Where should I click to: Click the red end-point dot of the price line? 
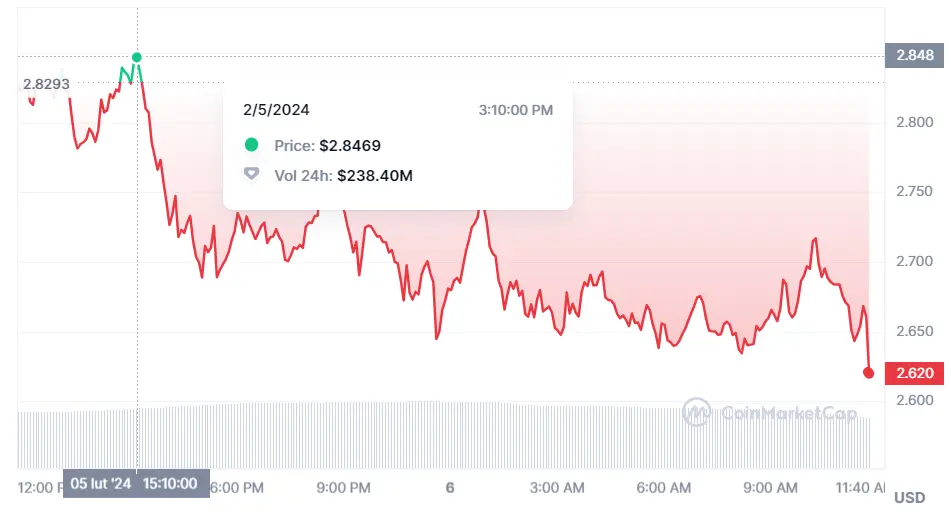869,373
